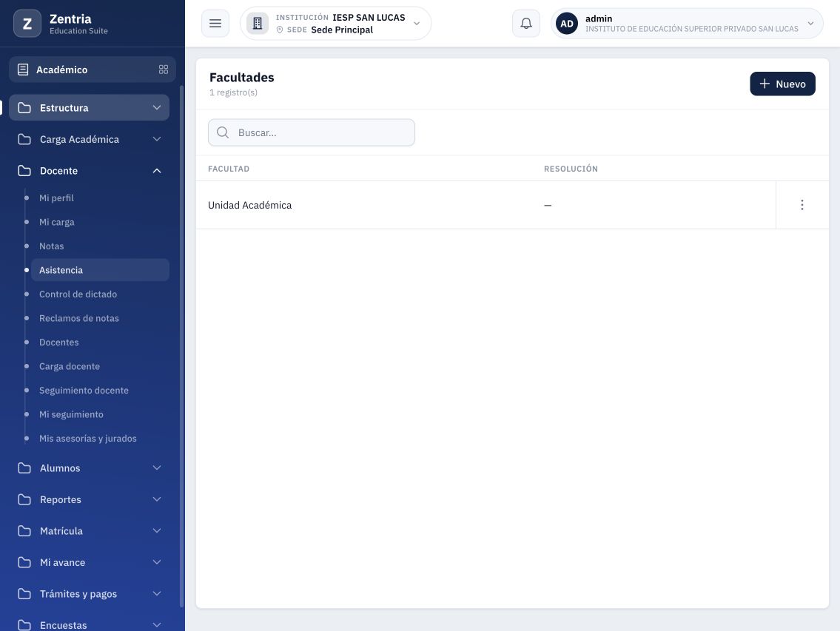
Task: Click the search magnifier icon
Action: pos(223,132)
